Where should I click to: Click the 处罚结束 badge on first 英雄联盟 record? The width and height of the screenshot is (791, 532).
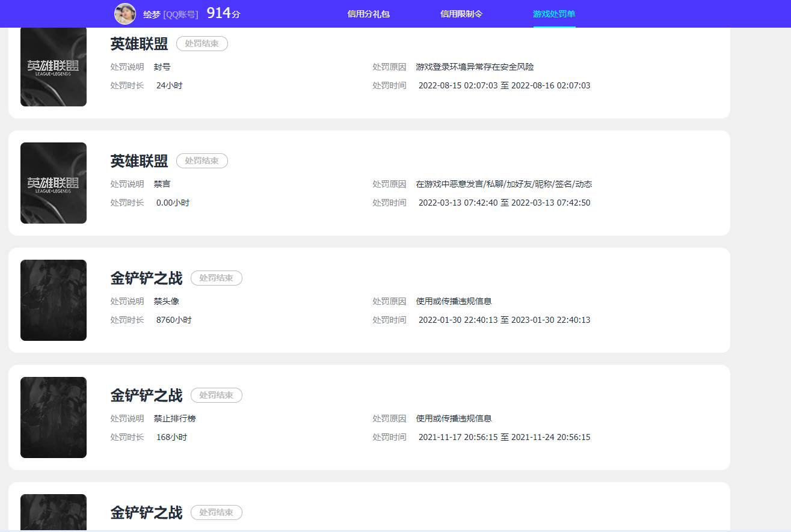tap(202, 43)
